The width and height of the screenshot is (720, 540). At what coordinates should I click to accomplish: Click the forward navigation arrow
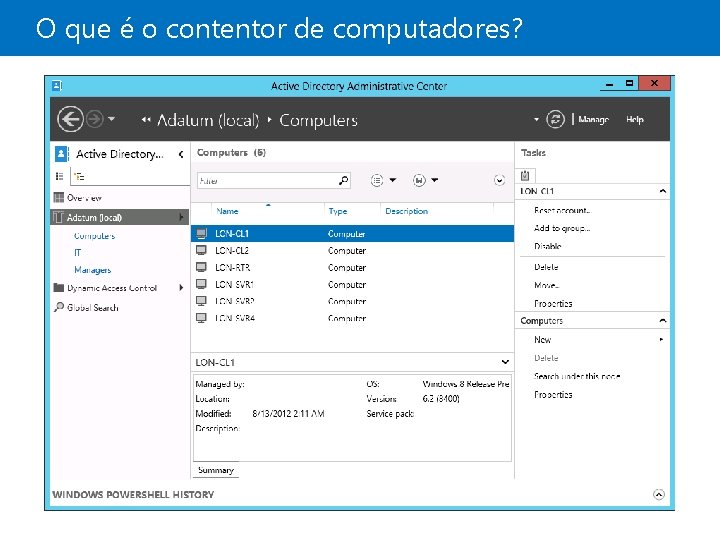coord(95,119)
